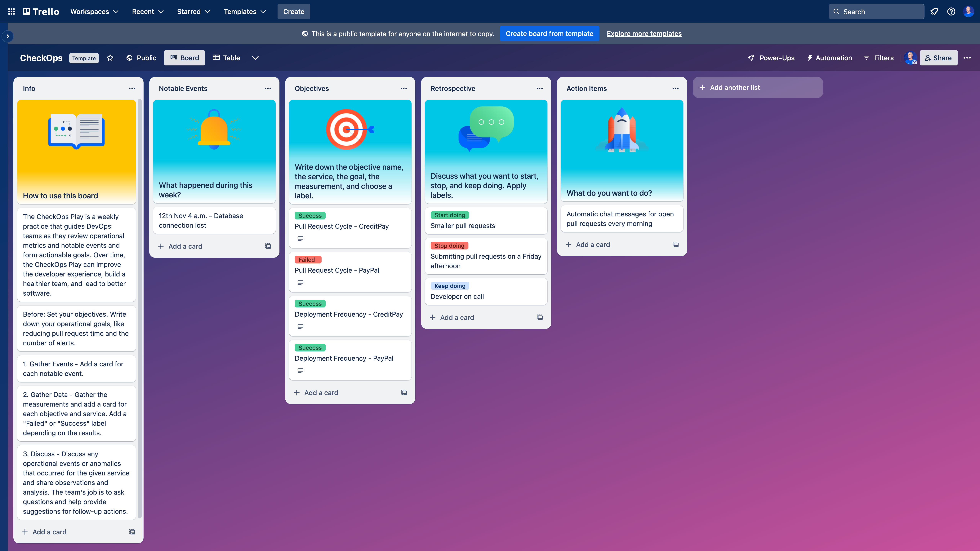Expand the board views chevron
Viewport: 980px width, 551px height.
click(x=255, y=58)
